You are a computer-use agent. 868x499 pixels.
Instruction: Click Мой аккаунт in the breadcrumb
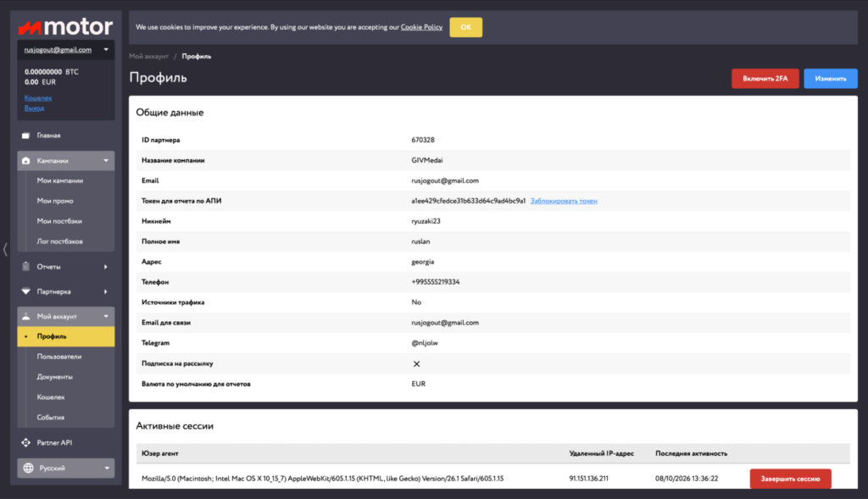click(149, 57)
